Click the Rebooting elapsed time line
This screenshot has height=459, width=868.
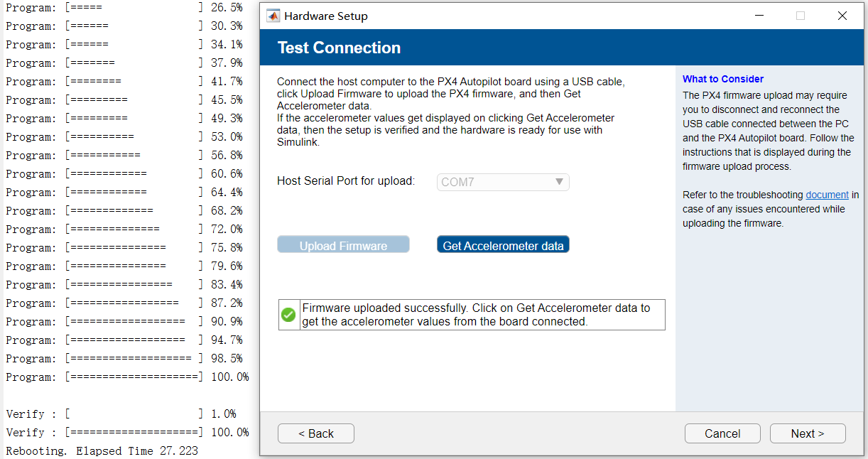pyautogui.click(x=102, y=451)
